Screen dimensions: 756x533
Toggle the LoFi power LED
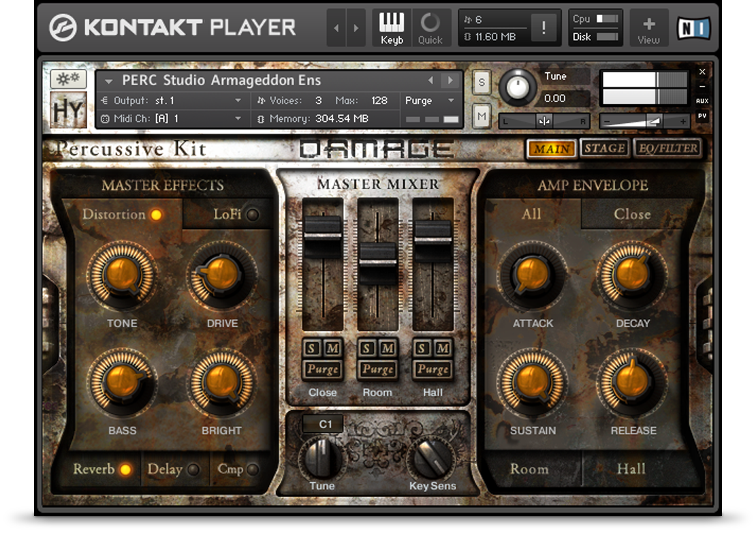(253, 215)
